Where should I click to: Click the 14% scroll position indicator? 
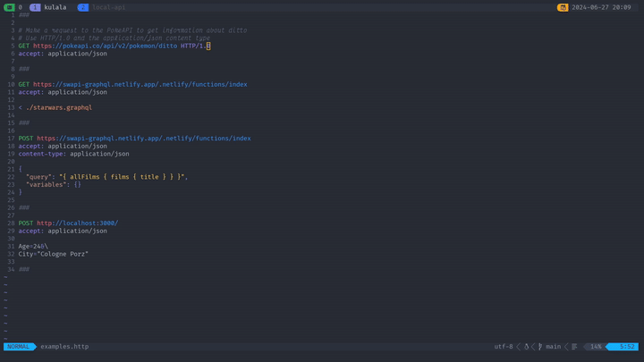(596, 347)
